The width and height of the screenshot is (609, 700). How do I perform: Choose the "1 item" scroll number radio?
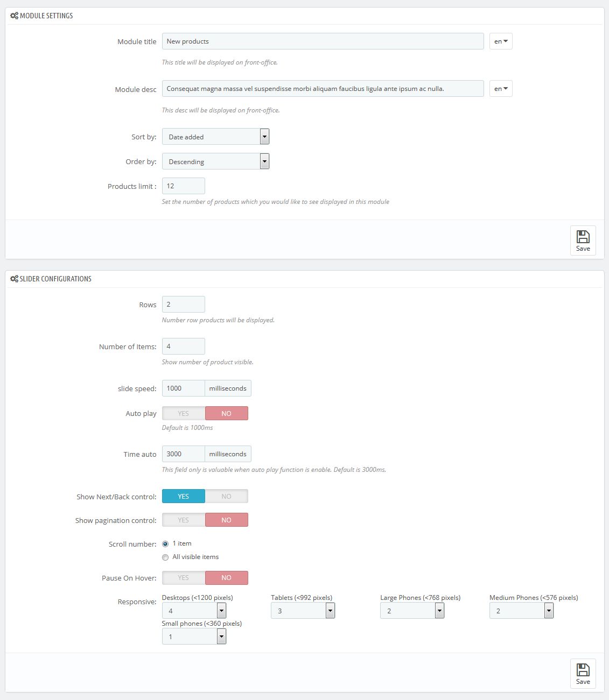165,544
